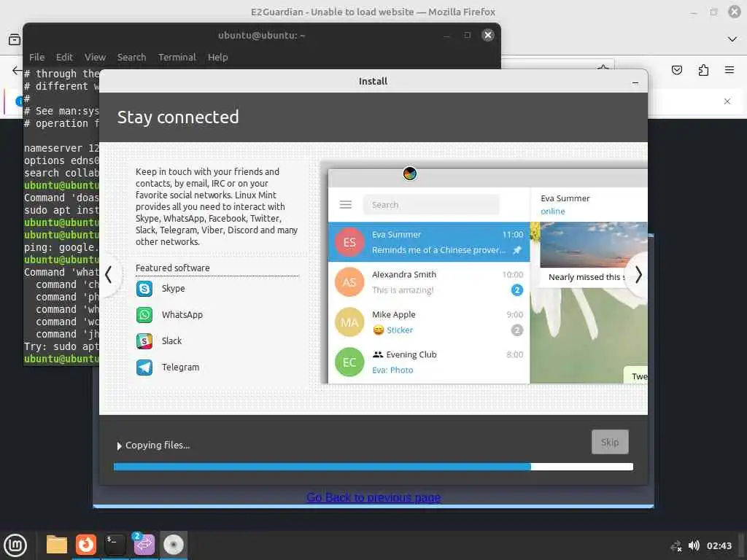This screenshot has height=560, width=747.
Task: Click the Stay connected heading
Action: point(178,117)
